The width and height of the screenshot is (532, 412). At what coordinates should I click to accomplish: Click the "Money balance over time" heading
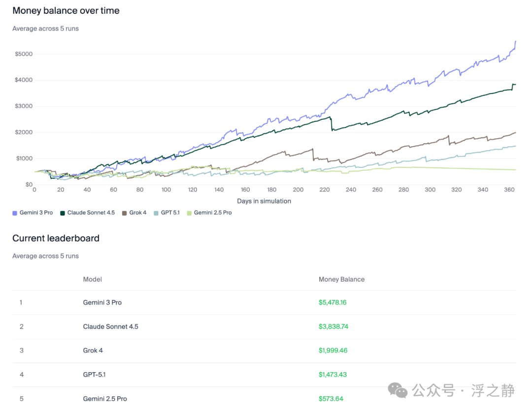click(x=66, y=10)
